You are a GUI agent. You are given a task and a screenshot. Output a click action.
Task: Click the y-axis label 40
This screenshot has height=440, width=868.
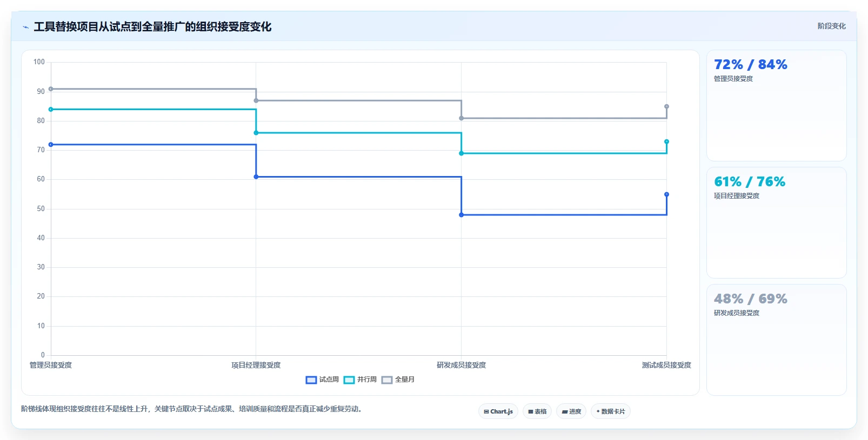pos(41,238)
